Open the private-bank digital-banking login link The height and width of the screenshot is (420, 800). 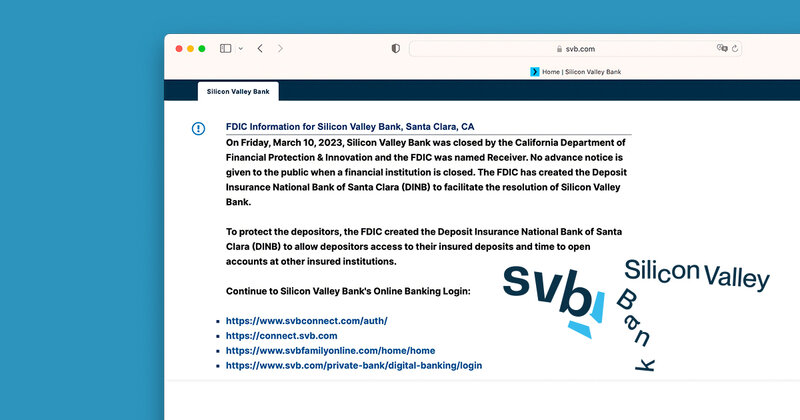pyautogui.click(x=354, y=365)
